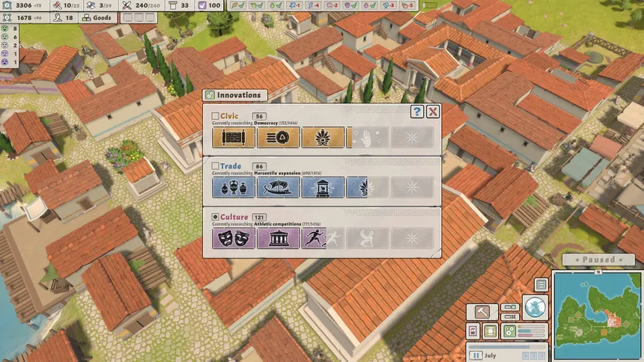The width and height of the screenshot is (644, 362).
Task: Click the hammer workers counter 10/25
Action: point(66,5)
